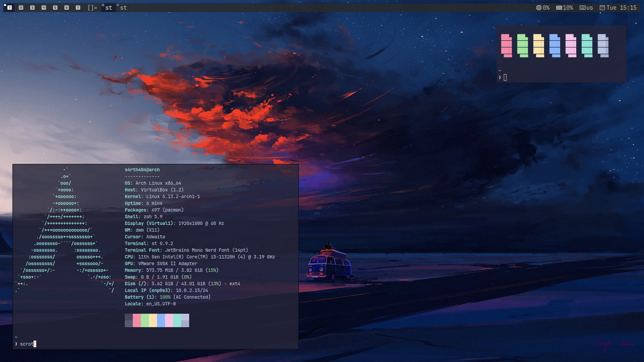Viewport: 644px width, 362px height.
Task: Select the highlighted focused st window title
Action: point(109,8)
